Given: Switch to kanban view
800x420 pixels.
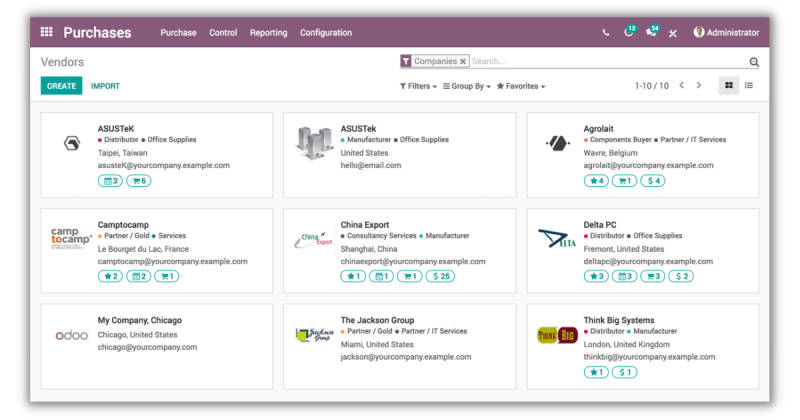Looking at the screenshot, I should pyautogui.click(x=729, y=86).
